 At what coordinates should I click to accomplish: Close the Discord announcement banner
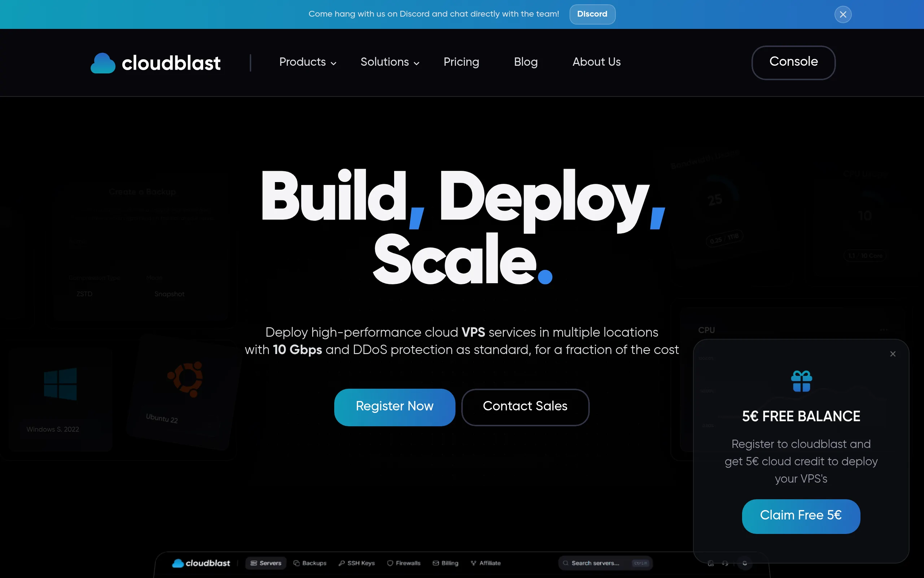tap(843, 14)
